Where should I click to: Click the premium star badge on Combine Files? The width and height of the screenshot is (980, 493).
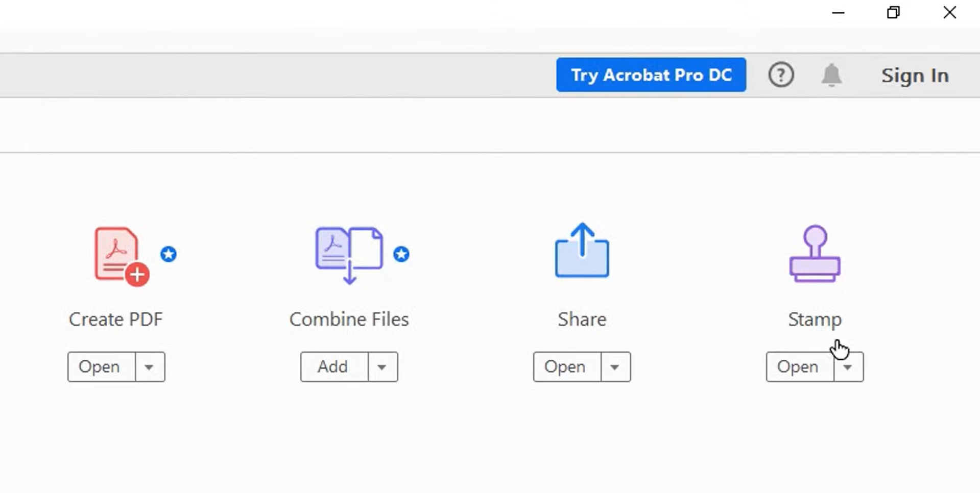click(x=402, y=254)
